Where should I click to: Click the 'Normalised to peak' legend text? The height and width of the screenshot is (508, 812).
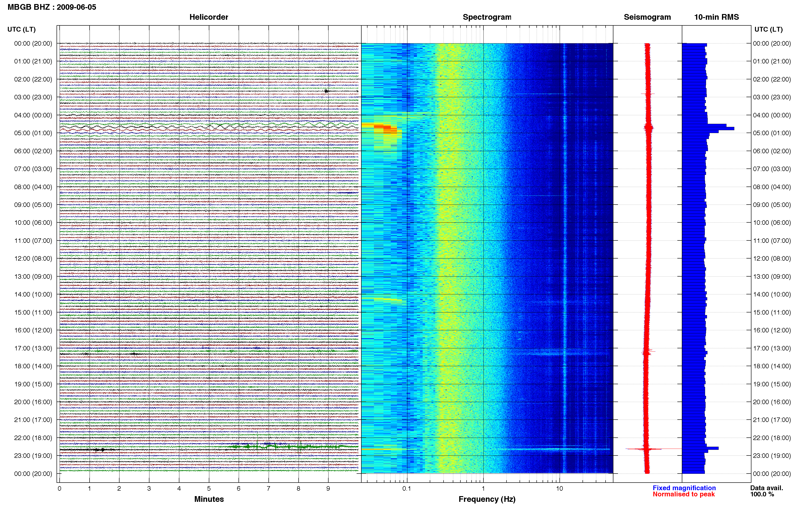(x=684, y=494)
